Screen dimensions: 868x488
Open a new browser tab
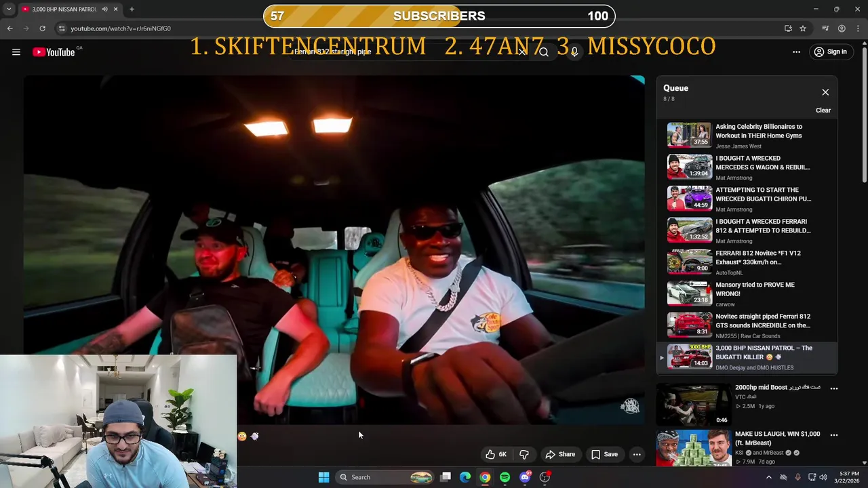click(x=132, y=9)
